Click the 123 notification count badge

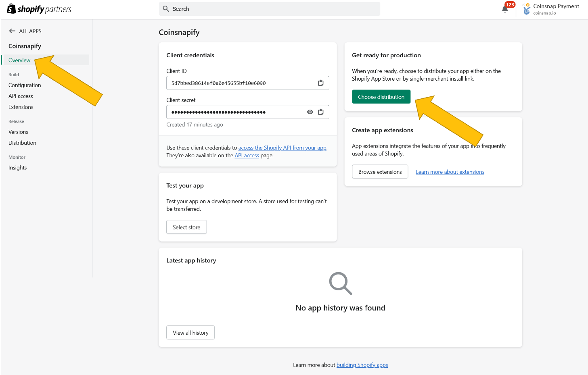point(510,5)
